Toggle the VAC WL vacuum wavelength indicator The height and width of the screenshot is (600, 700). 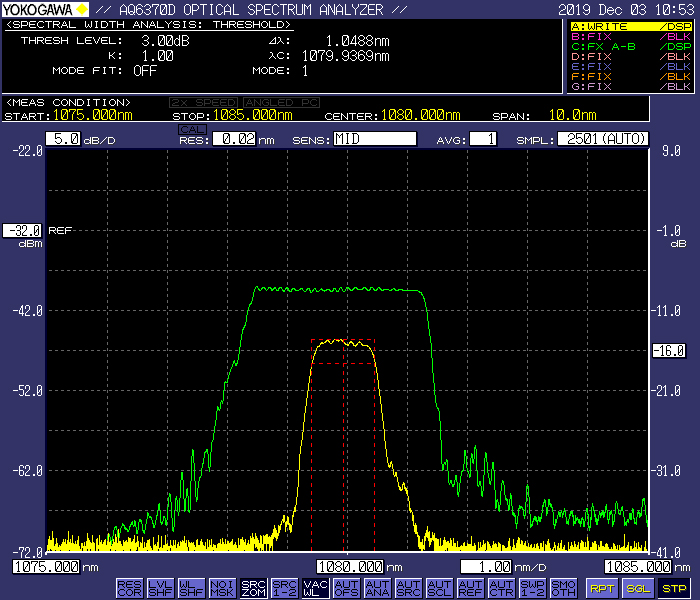coord(315,588)
